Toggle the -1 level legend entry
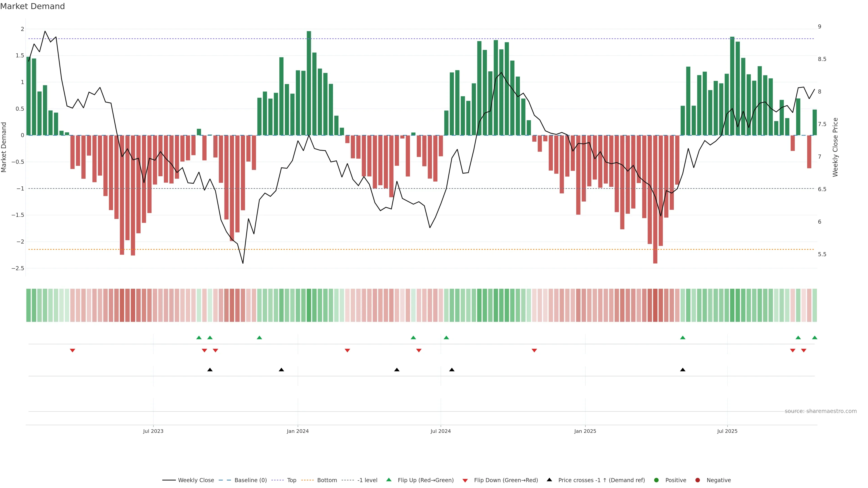The image size is (868, 488). 367,480
